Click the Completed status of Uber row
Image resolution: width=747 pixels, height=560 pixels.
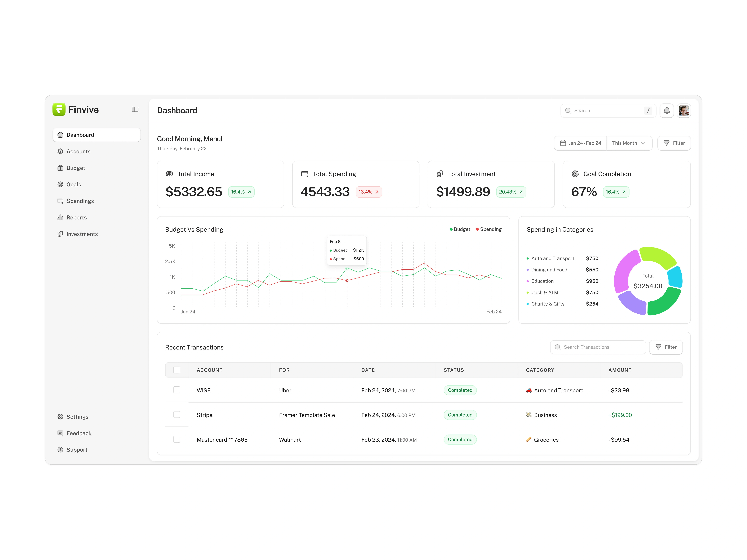460,390
